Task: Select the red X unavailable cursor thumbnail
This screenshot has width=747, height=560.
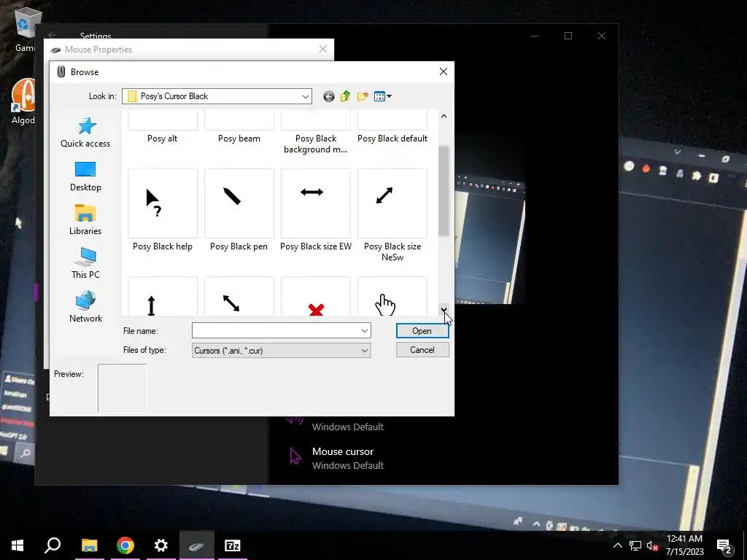Action: (x=315, y=296)
